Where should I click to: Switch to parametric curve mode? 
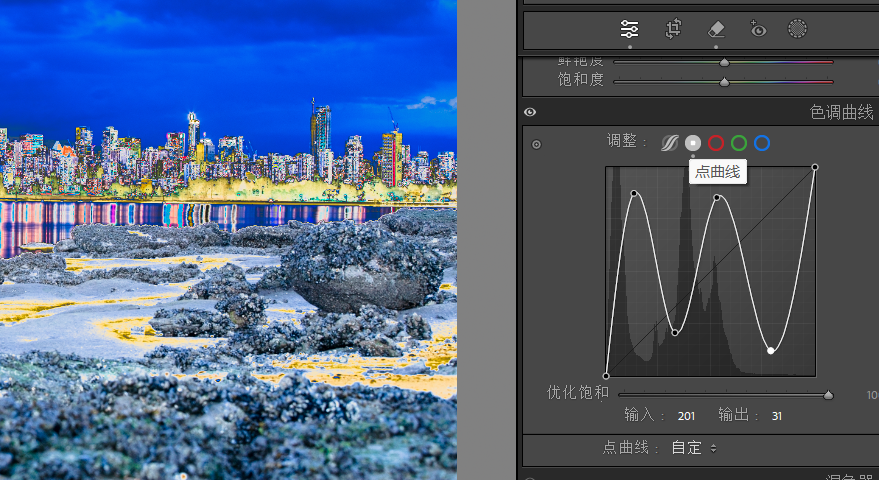[670, 144]
